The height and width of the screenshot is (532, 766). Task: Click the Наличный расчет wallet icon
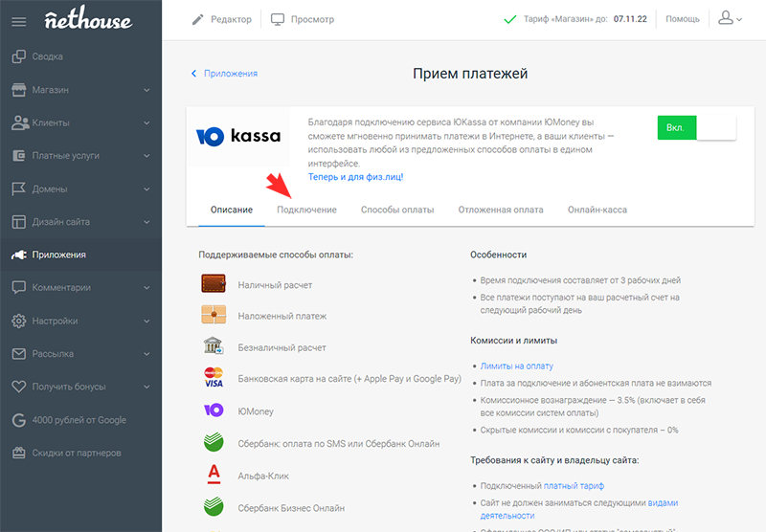(x=214, y=283)
